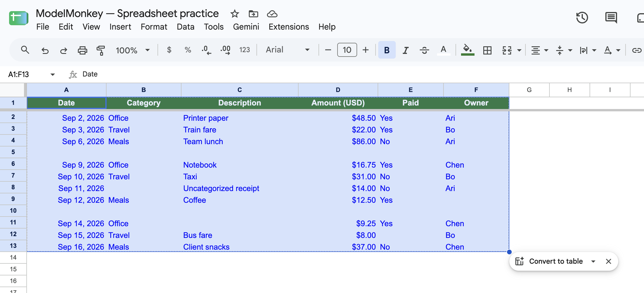This screenshot has width=644, height=293.
Task: Open the horizontal align dropdown
Action: click(x=539, y=50)
